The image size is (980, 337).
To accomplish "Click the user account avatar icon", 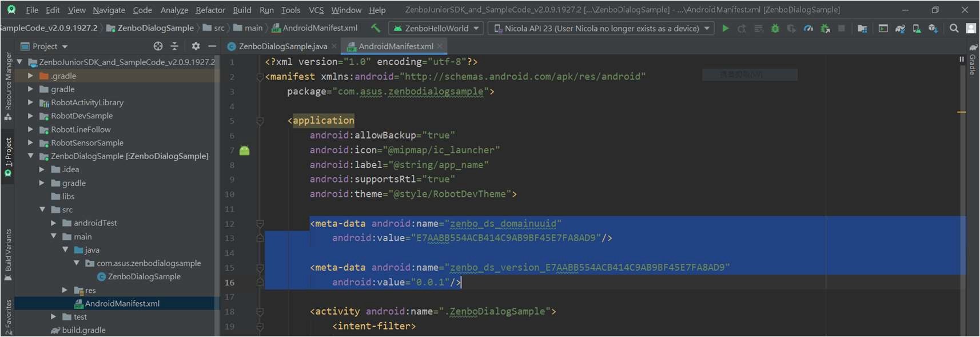I will (x=971, y=28).
